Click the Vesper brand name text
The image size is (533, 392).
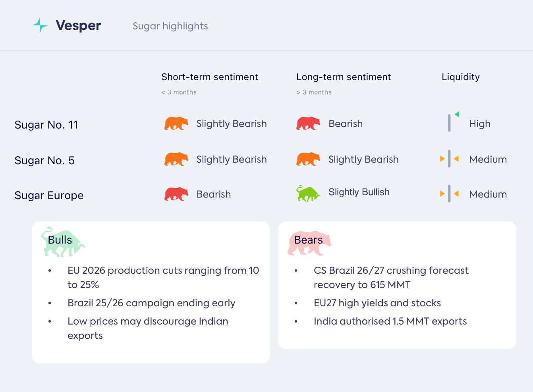tap(78, 25)
